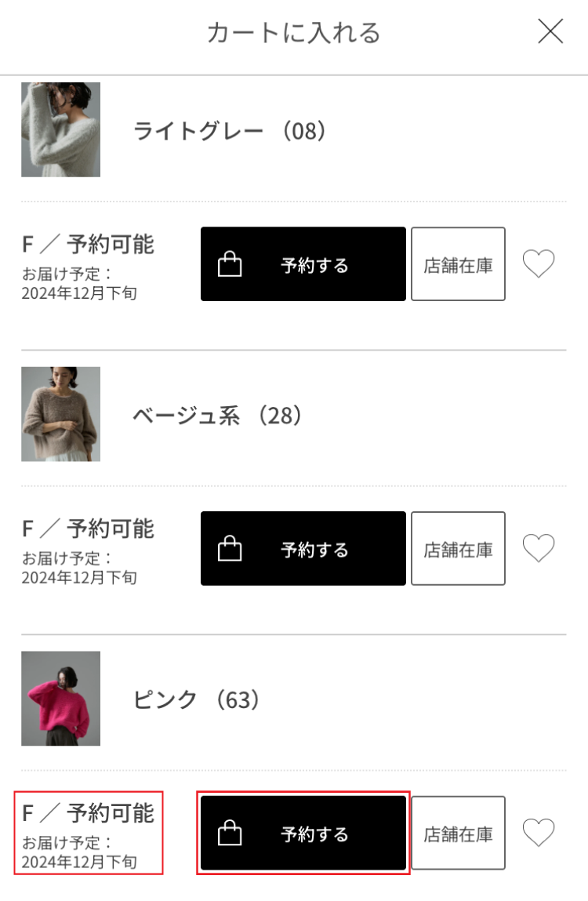Open the beige sweater thumbnail
Image resolution: width=588 pixels, height=901 pixels.
[60, 414]
